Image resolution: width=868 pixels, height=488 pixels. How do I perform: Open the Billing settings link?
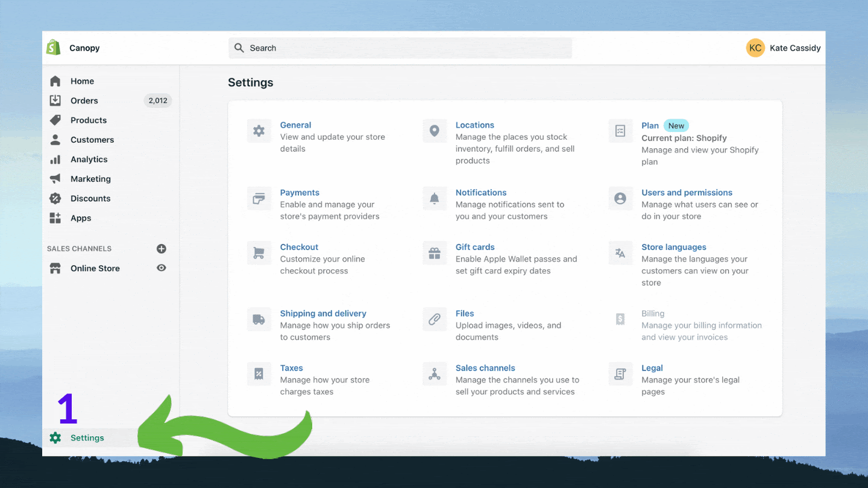point(653,313)
